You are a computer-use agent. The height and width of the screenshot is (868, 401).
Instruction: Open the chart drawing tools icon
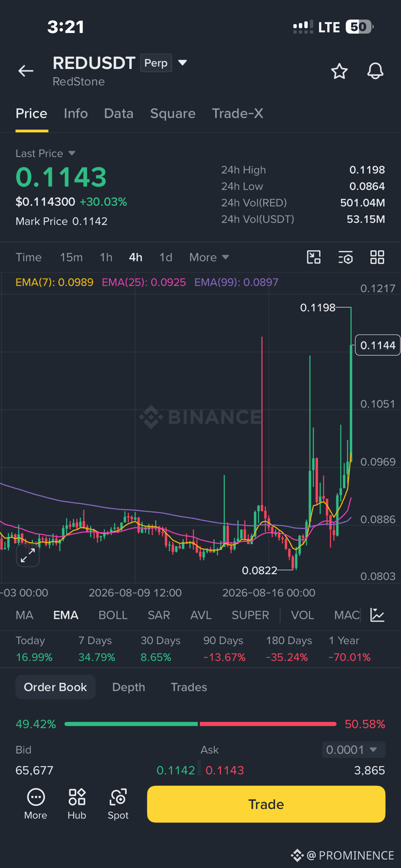click(314, 257)
